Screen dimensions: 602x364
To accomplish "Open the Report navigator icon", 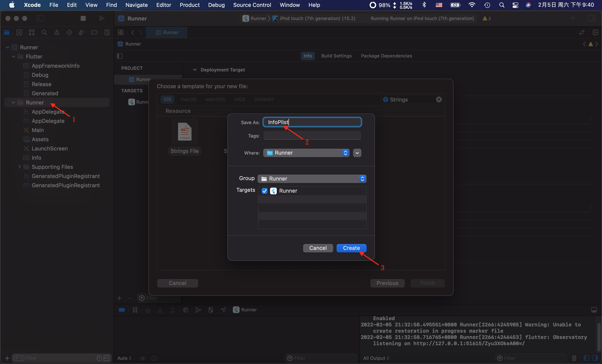I will [107, 32].
